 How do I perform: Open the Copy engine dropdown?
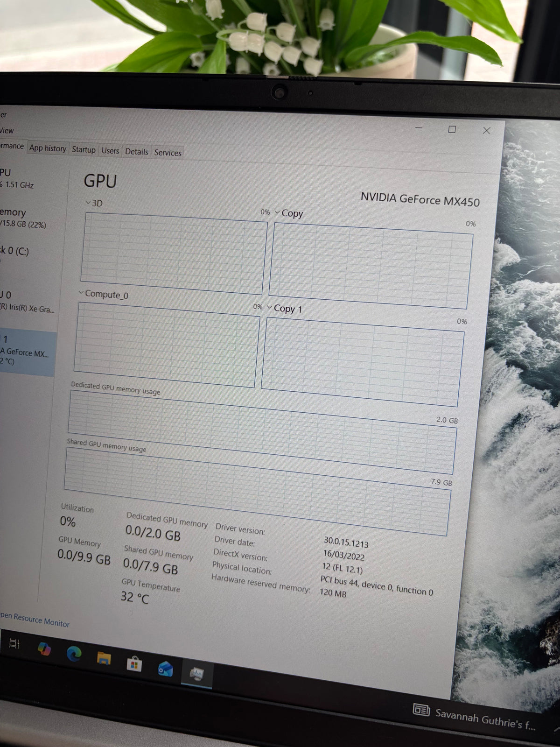tap(277, 212)
